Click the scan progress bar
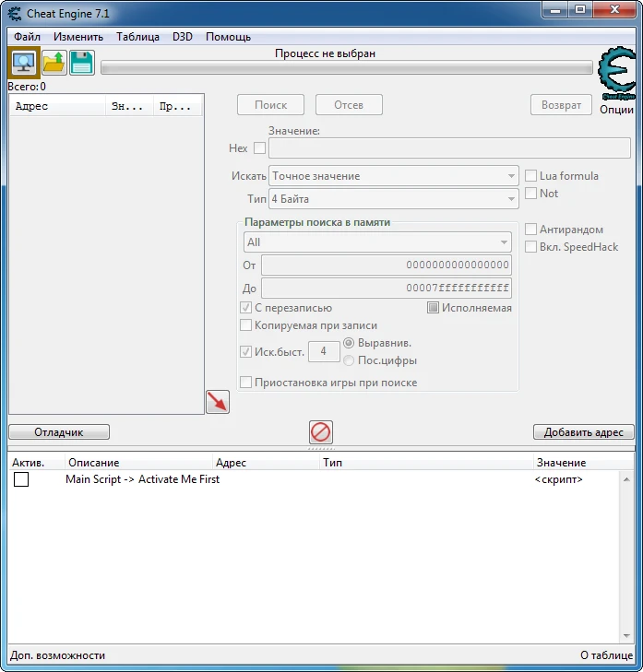This screenshot has width=643, height=672. point(347,67)
